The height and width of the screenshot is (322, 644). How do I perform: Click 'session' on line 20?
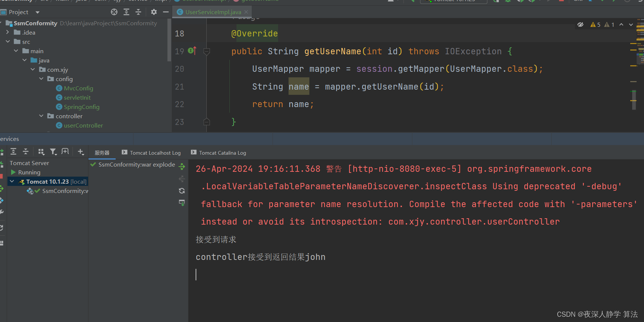pos(374,69)
